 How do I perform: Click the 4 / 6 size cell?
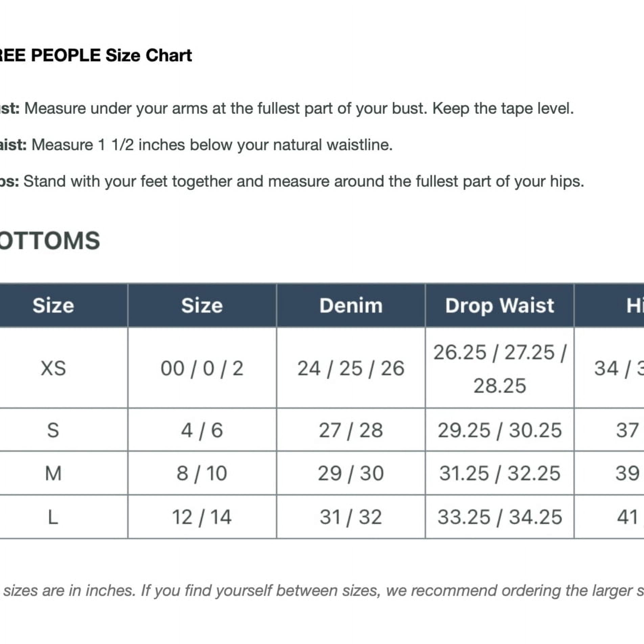(x=202, y=430)
